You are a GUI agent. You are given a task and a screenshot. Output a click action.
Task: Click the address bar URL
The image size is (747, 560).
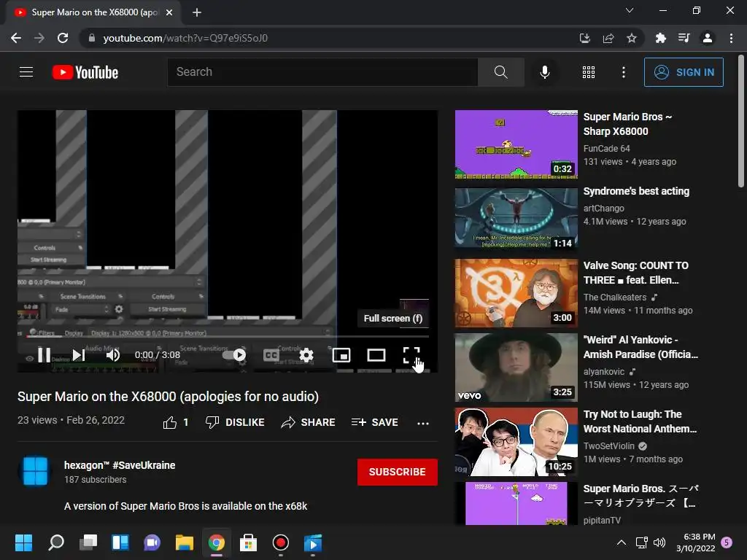coord(185,38)
